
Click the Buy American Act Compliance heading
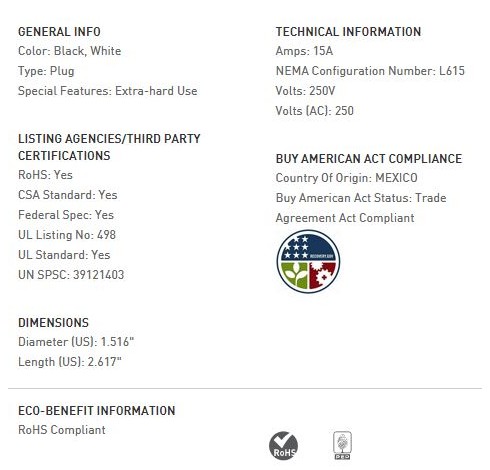point(369,159)
